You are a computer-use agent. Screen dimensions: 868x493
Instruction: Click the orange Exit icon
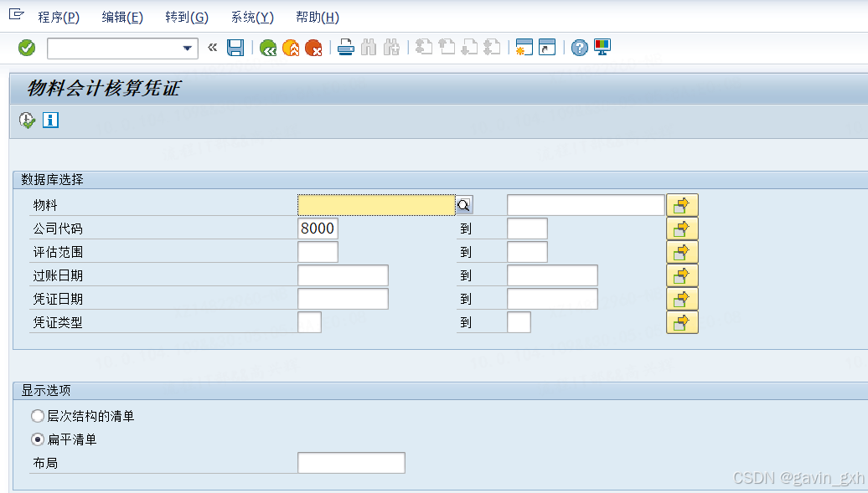[x=291, y=48]
